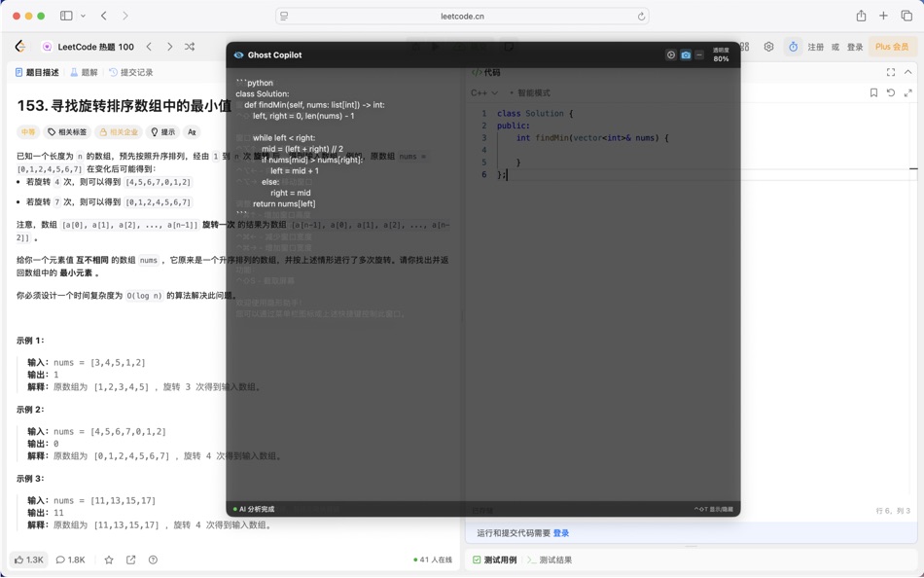Image resolution: width=924 pixels, height=578 pixels.
Task: Switch to the 题目描述 tab
Action: point(37,72)
